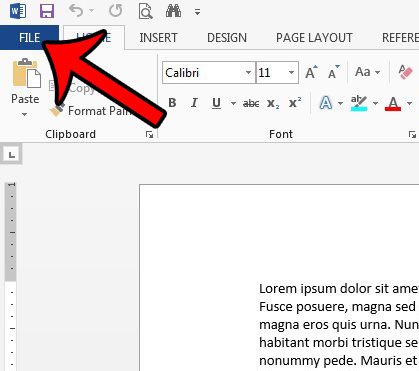Click the text line 'Fusce posuere, magna sed'
The height and width of the screenshot is (371, 419).
pos(337,307)
